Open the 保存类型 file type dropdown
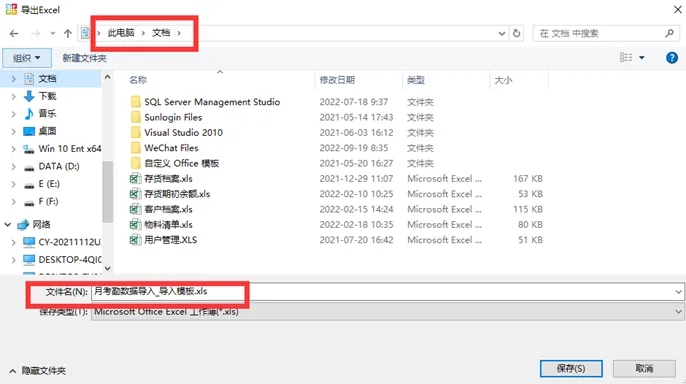The height and width of the screenshot is (384, 686). tap(678, 312)
